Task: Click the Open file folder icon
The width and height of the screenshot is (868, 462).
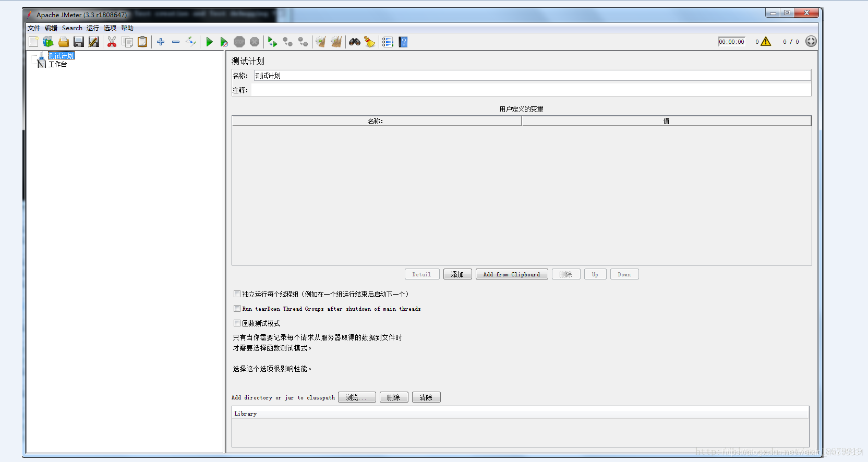Action: tap(64, 42)
